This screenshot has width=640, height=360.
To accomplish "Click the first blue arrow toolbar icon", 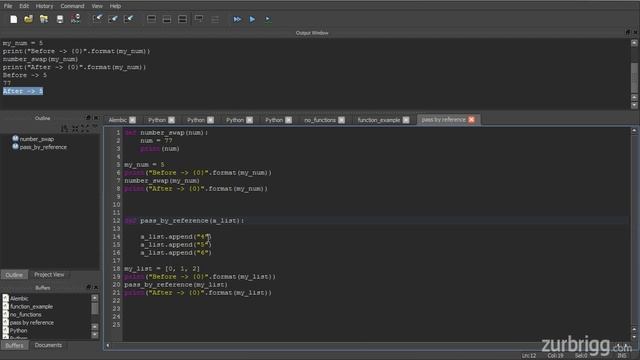I will click(x=98, y=19).
